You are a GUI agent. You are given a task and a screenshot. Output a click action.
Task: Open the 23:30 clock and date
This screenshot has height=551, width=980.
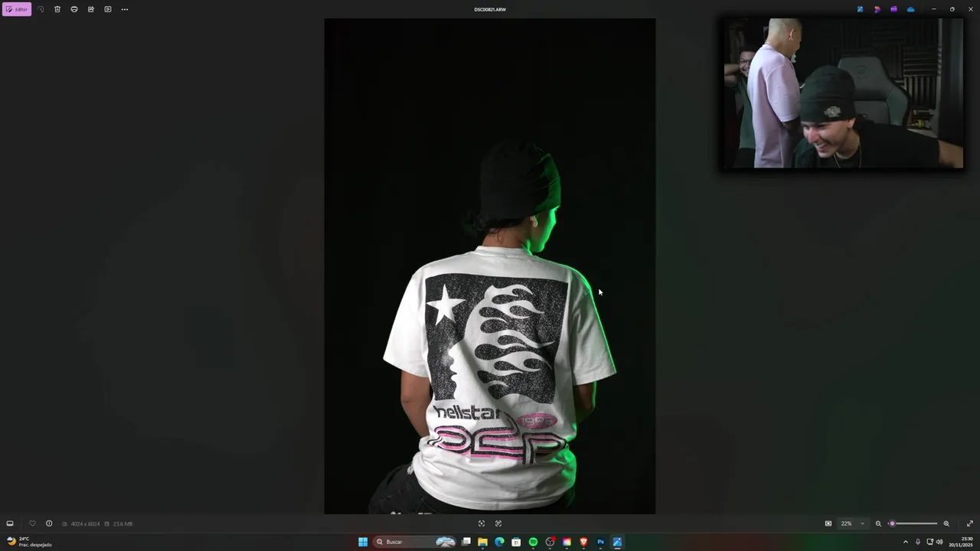click(x=962, y=542)
